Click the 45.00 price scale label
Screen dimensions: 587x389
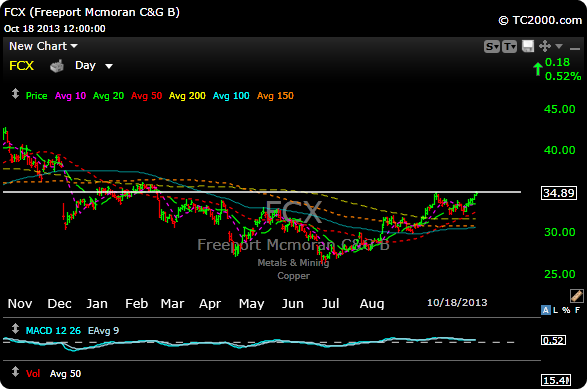point(560,109)
